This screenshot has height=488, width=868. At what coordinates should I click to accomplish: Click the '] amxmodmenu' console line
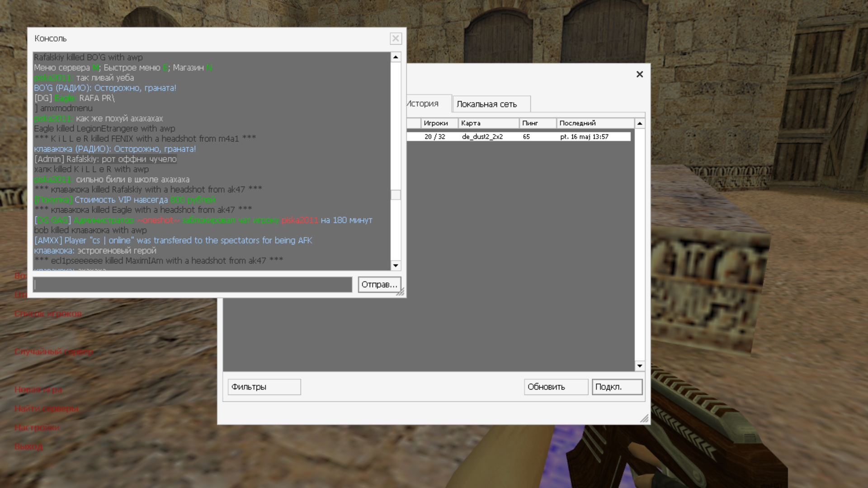tap(63, 108)
